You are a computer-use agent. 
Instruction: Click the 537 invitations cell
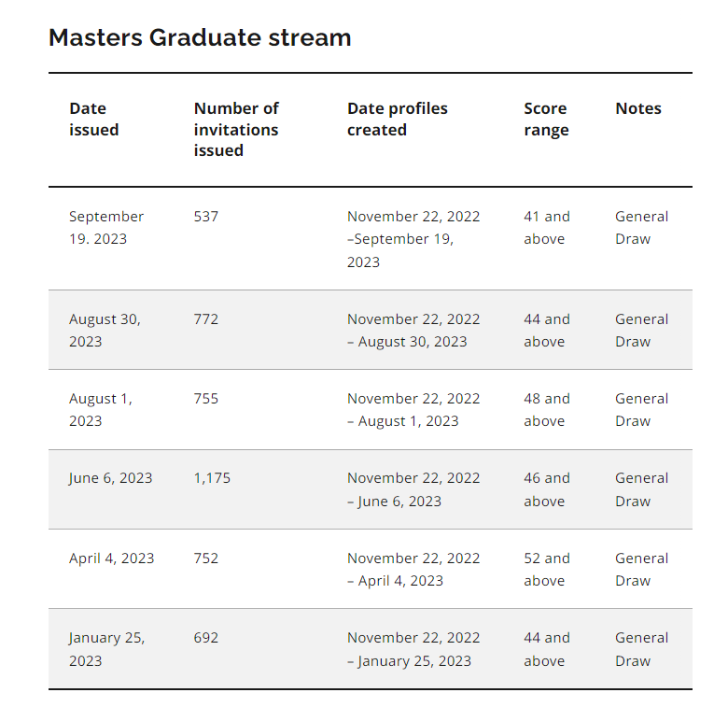point(205,217)
